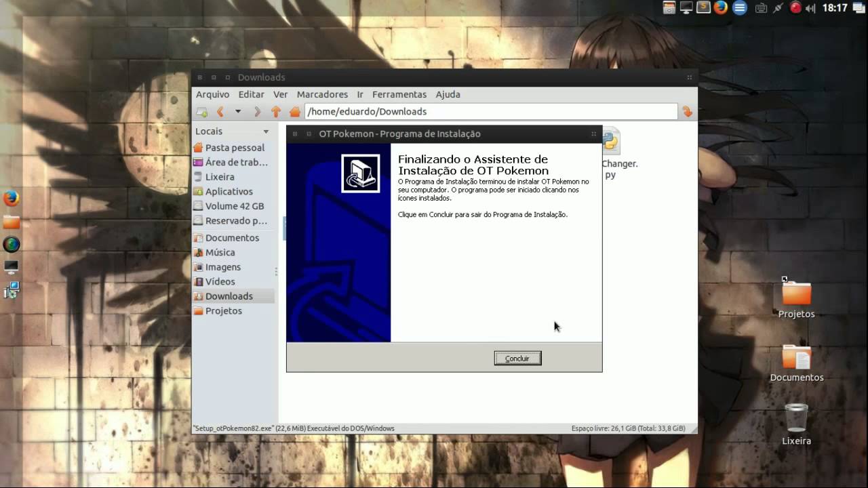This screenshot has width=868, height=488.
Task: Select Pasta pessoal in sidebar
Action: (x=233, y=148)
